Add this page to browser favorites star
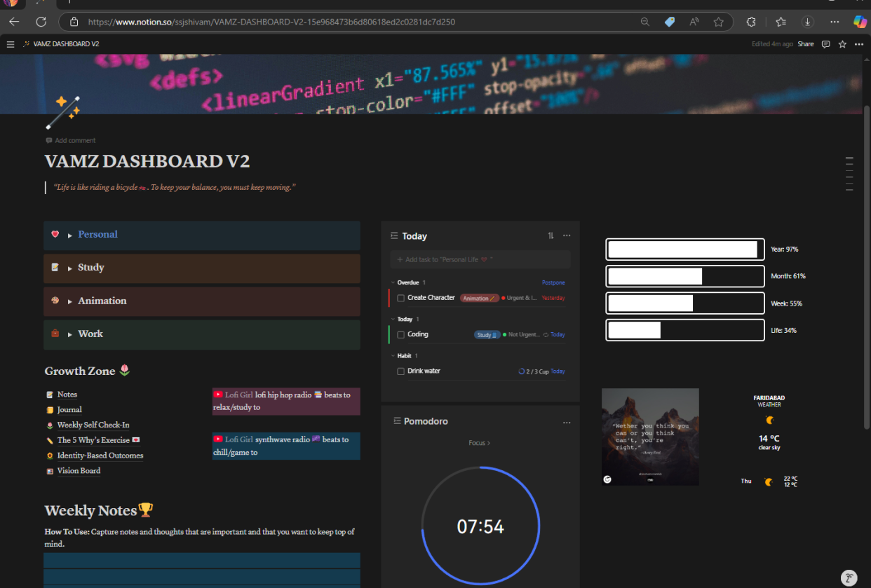871x588 pixels. tap(718, 22)
